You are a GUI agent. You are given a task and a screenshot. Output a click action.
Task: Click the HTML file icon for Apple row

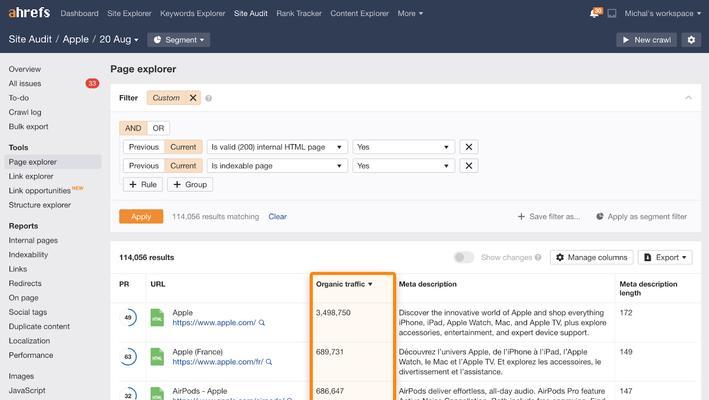pos(157,317)
